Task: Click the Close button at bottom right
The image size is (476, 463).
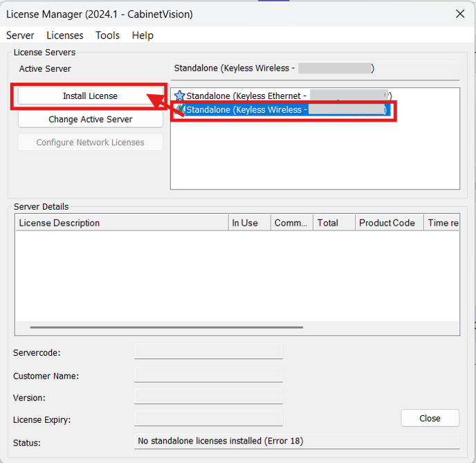Action: tap(430, 418)
